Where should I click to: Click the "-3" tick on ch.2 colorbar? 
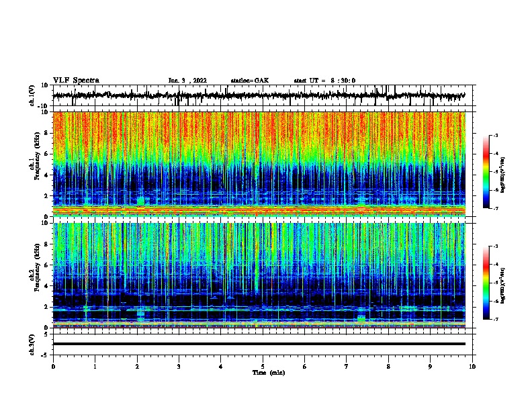pyautogui.click(x=496, y=246)
